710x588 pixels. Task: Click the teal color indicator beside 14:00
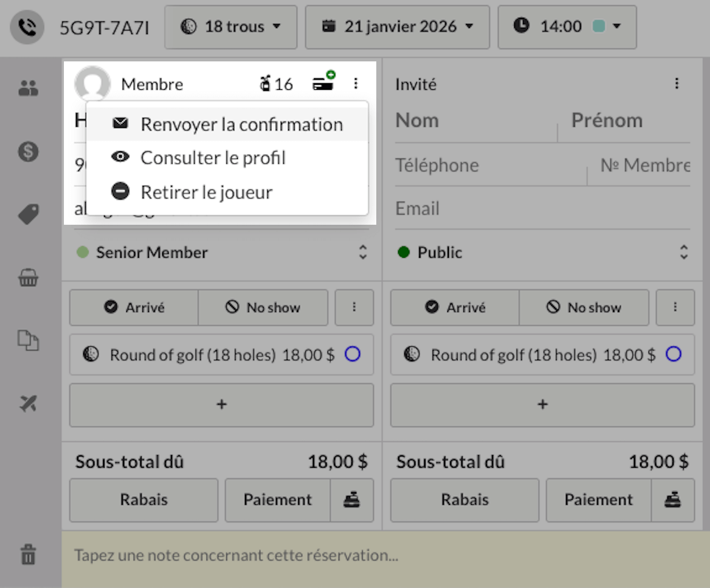[x=599, y=26]
